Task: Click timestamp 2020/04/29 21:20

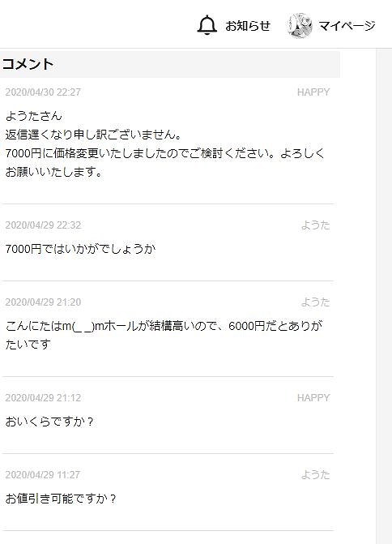Action: click(x=43, y=302)
